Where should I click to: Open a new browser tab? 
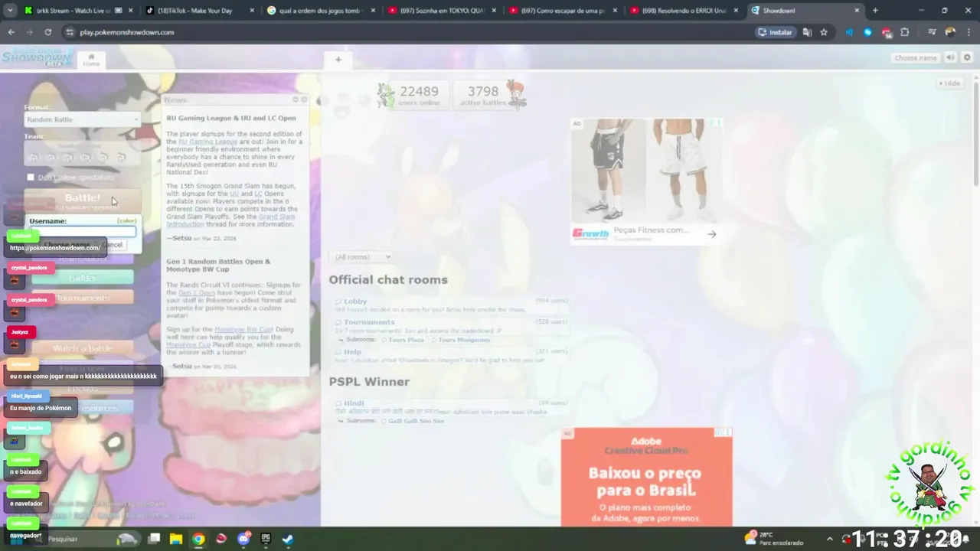[x=875, y=11]
